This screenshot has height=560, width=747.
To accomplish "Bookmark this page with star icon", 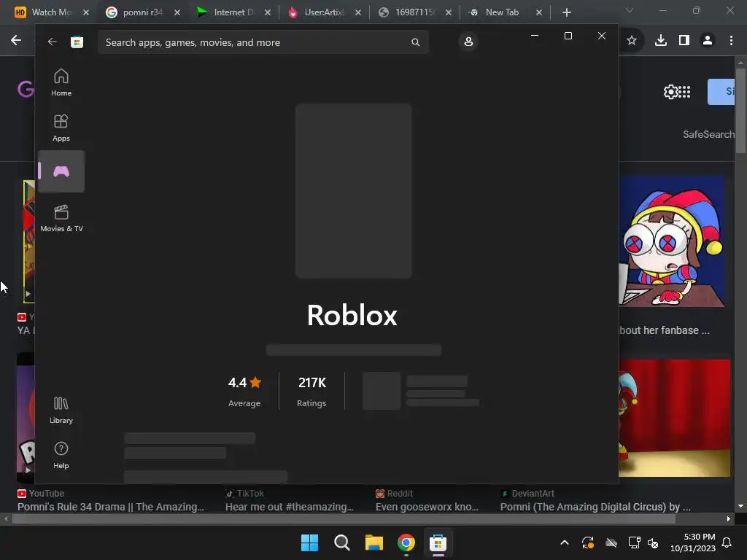I will (632, 41).
